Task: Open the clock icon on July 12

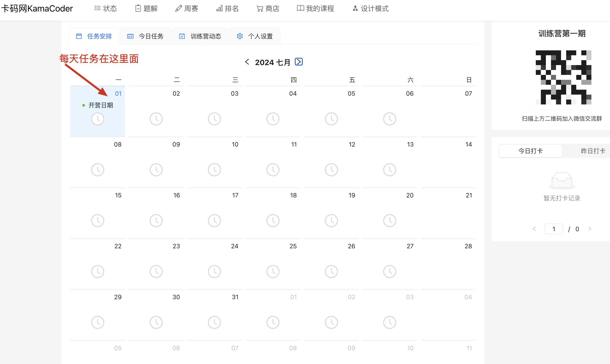Action: [x=331, y=170]
